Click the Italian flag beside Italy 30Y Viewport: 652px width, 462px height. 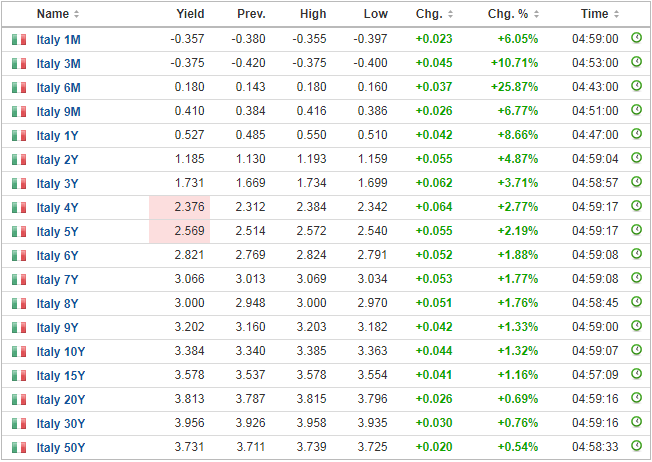(x=18, y=423)
